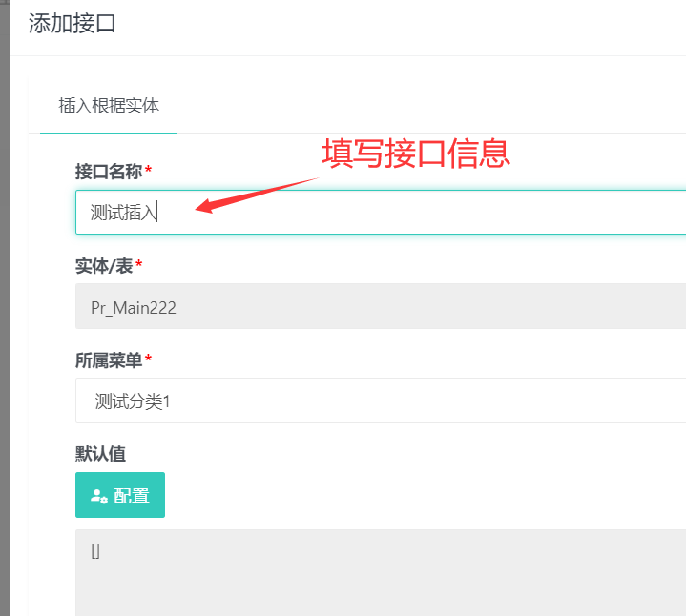Click the 配置 button under 默认值
This screenshot has width=686, height=616.
pyautogui.click(x=120, y=495)
